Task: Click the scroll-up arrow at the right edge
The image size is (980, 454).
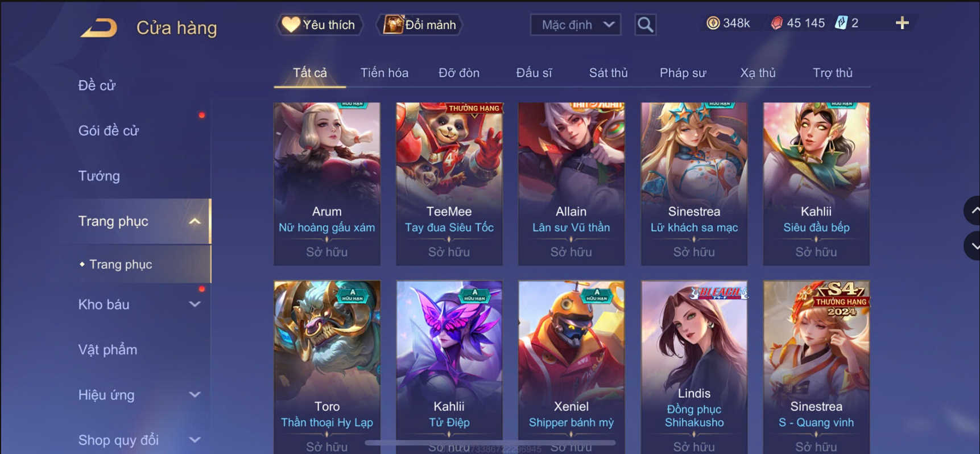Action: pyautogui.click(x=973, y=211)
